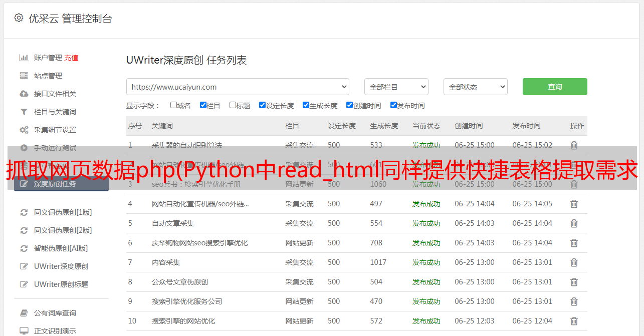Click the filter icon for 栏目与关键词
The height and width of the screenshot is (336, 644).
pos(24,112)
